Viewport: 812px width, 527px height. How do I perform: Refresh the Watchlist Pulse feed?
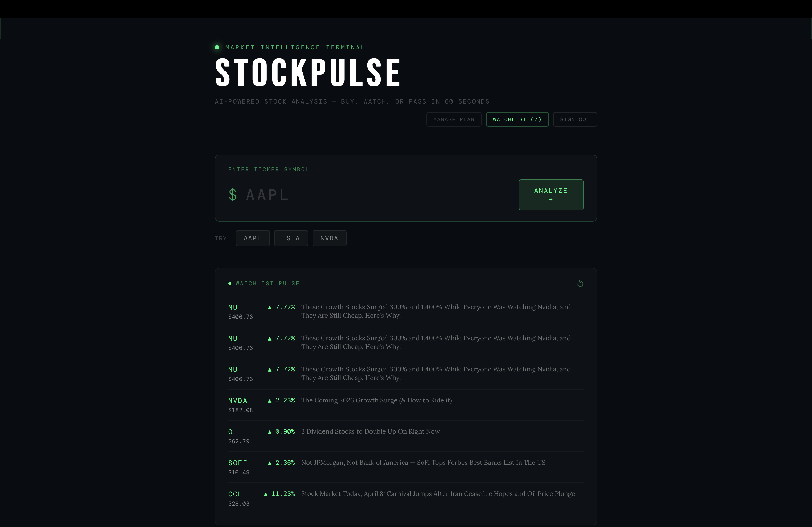point(580,283)
